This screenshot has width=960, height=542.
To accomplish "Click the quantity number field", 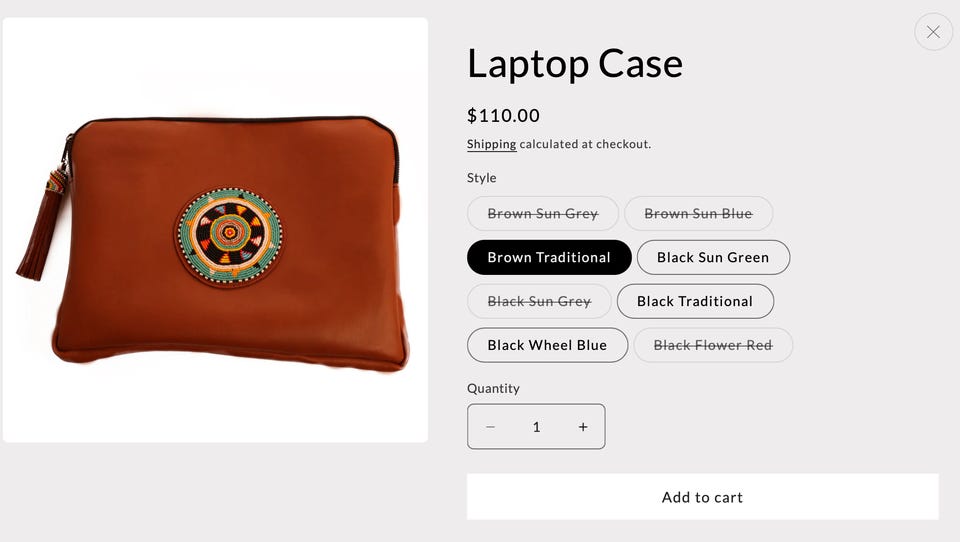I will (x=536, y=427).
